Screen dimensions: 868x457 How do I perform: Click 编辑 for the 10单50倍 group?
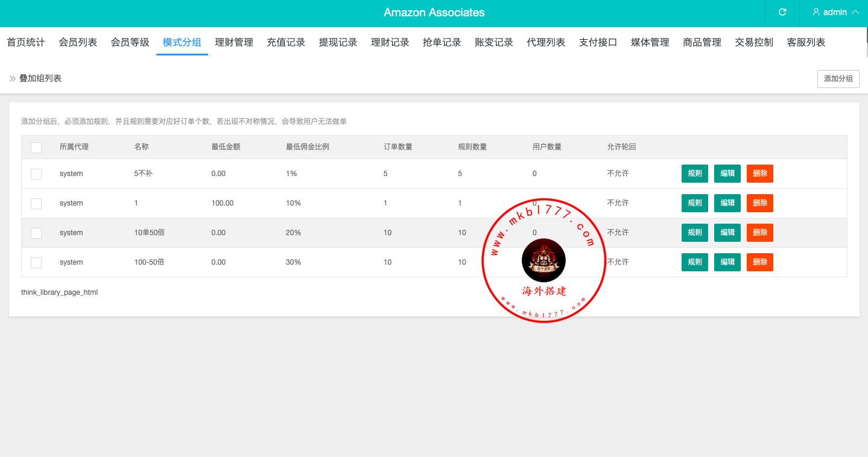coord(727,233)
